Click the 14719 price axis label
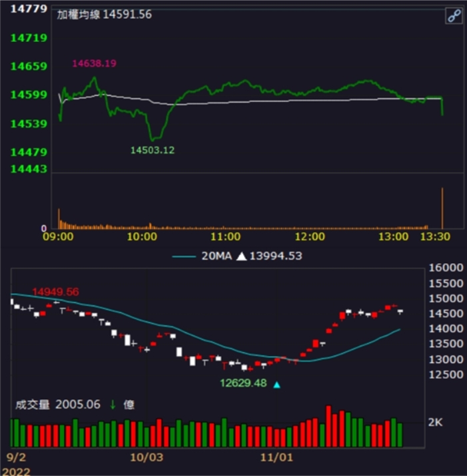Image resolution: width=467 pixels, height=476 pixels. point(29,38)
